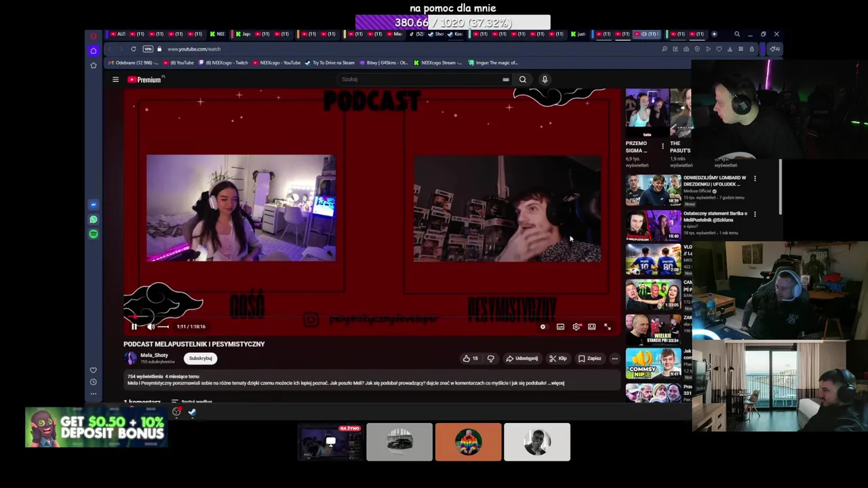The image size is (868, 488).
Task: Toggle subtitles in the video player
Action: click(560, 327)
